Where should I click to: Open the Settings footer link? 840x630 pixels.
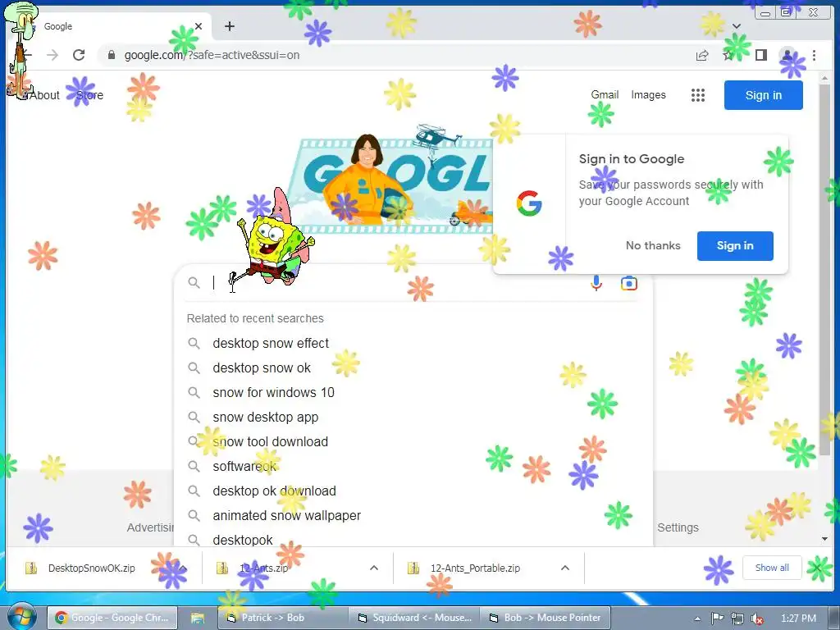[678, 527]
